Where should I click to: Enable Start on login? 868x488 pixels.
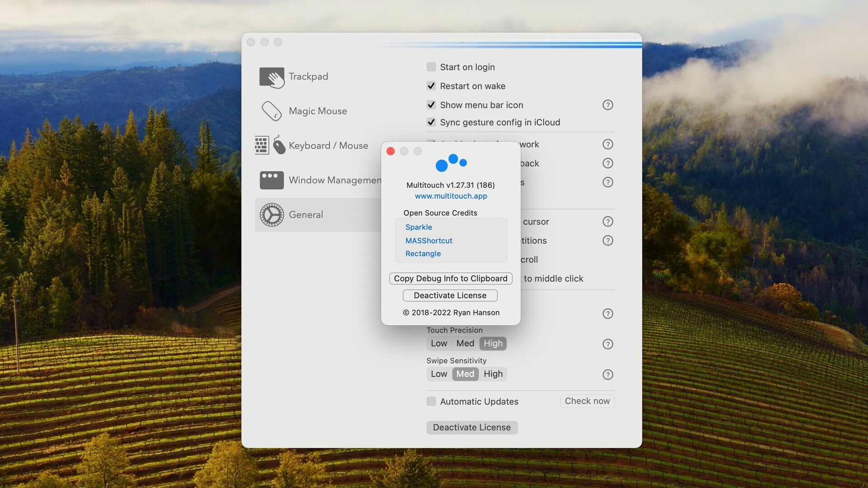431,66
